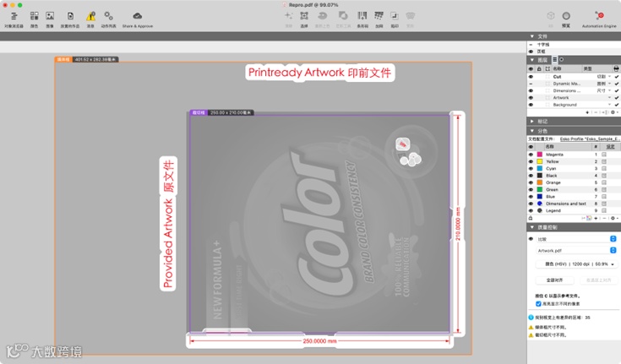Toggle visibility of Cyan separation
The width and height of the screenshot is (621, 364).
[x=531, y=168]
